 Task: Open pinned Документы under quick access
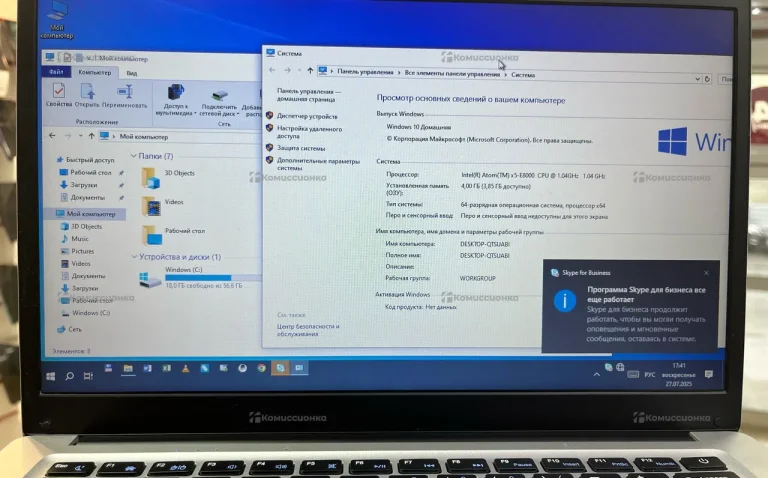(x=88, y=197)
